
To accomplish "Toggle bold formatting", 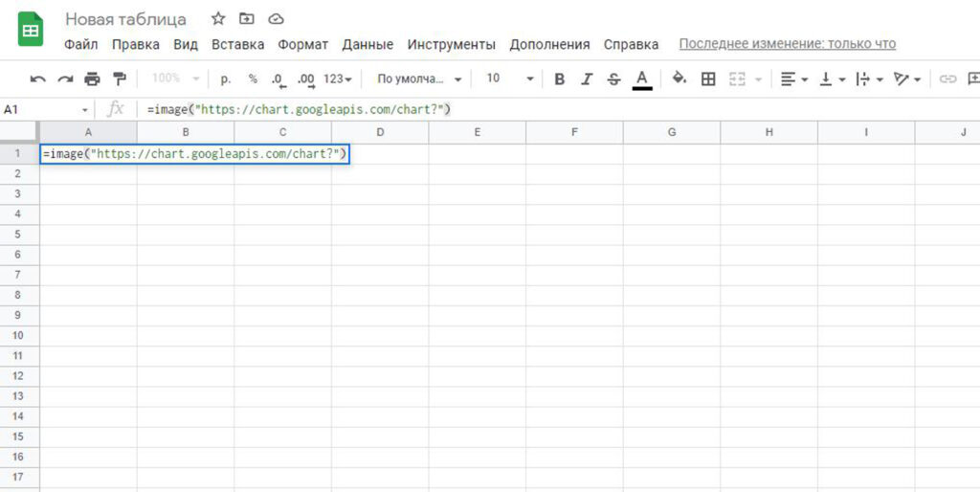I will click(560, 78).
